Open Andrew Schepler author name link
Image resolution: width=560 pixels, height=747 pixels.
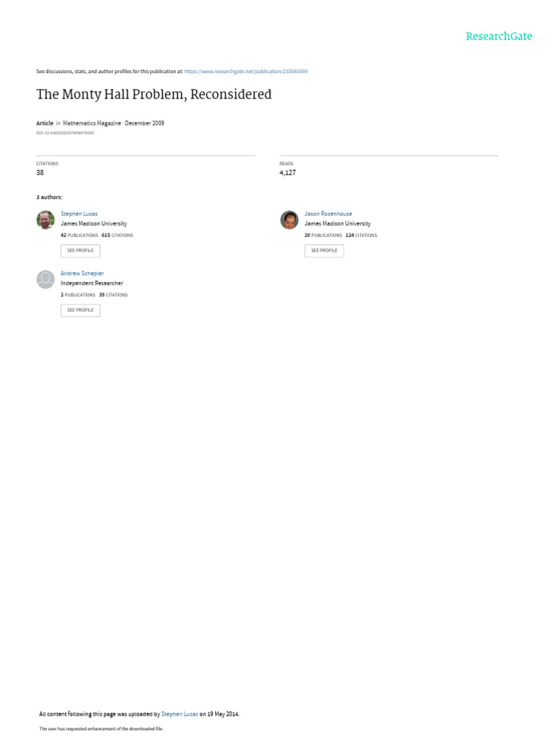pos(82,274)
